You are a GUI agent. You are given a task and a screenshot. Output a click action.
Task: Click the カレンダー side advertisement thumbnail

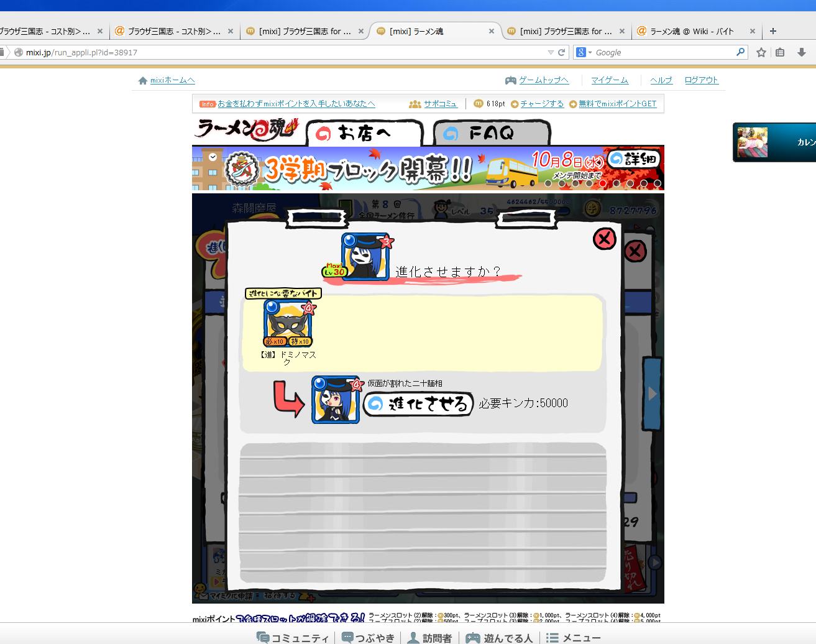click(x=753, y=142)
